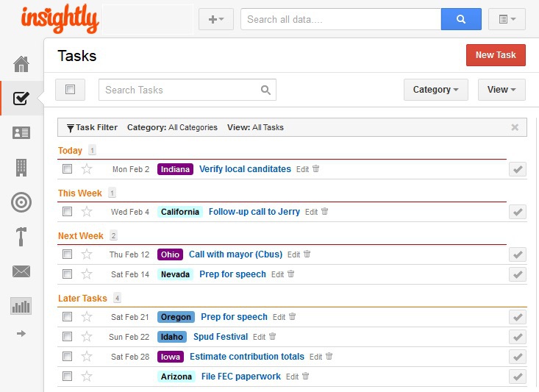Image resolution: width=539 pixels, height=392 pixels.
Task: Select the Call with mayor (Cbus) checkbox
Action: [x=68, y=254]
